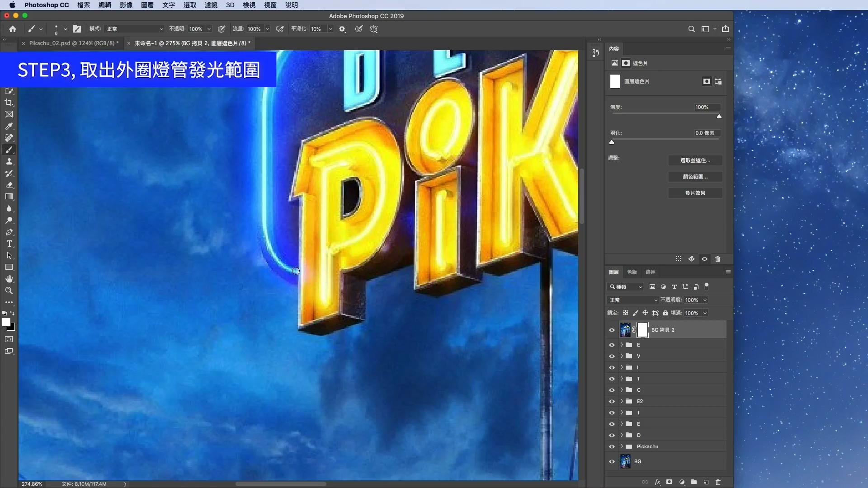Image resolution: width=868 pixels, height=488 pixels.
Task: Create new group folder icon in layers panel
Action: [694, 482]
